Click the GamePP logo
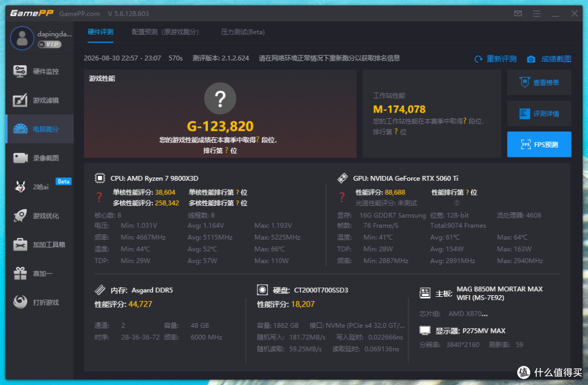Viewport: 588px width, 385px height. coord(32,13)
